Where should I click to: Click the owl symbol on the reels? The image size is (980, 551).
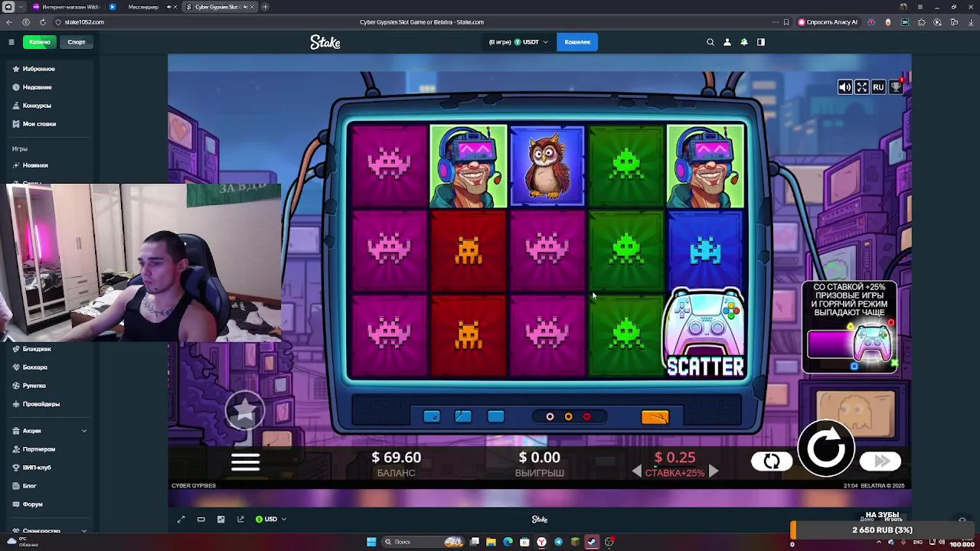point(547,167)
